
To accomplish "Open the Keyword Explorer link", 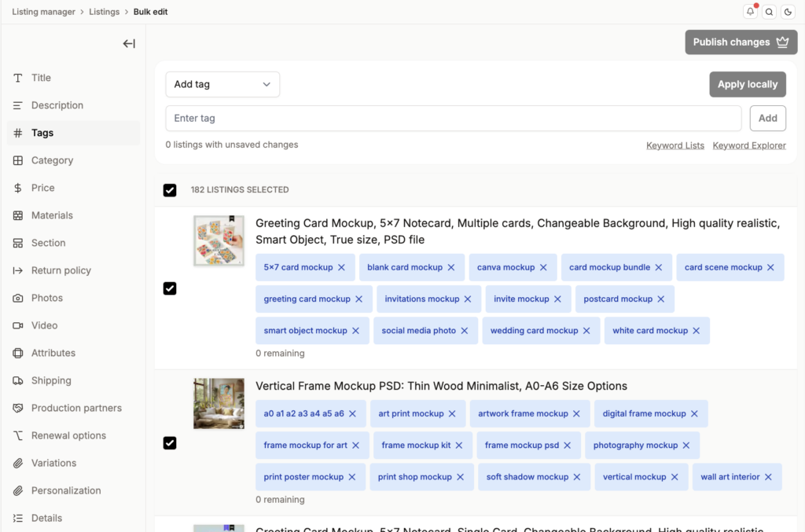I will click(749, 145).
